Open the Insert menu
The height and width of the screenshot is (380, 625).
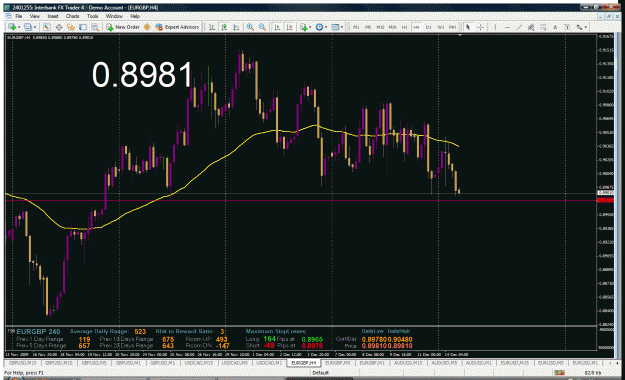coord(53,16)
